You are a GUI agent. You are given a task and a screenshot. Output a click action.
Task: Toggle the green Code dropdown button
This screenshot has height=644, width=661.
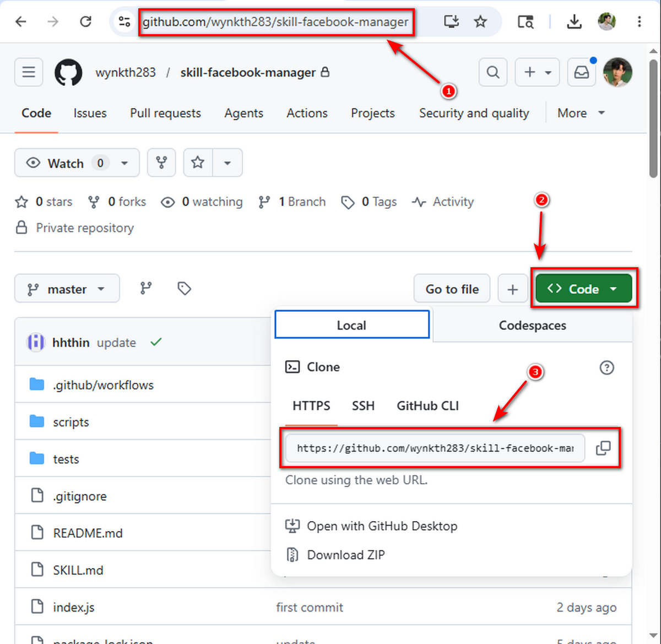[x=583, y=289]
